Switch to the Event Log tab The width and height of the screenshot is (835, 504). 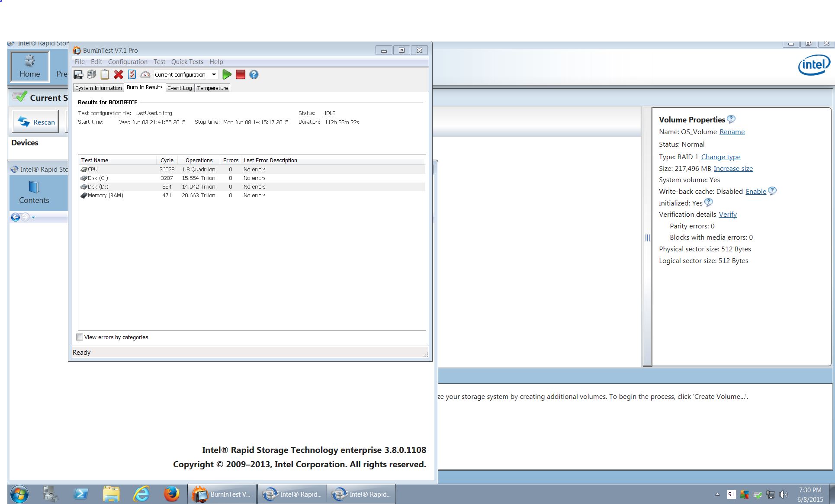pos(180,88)
